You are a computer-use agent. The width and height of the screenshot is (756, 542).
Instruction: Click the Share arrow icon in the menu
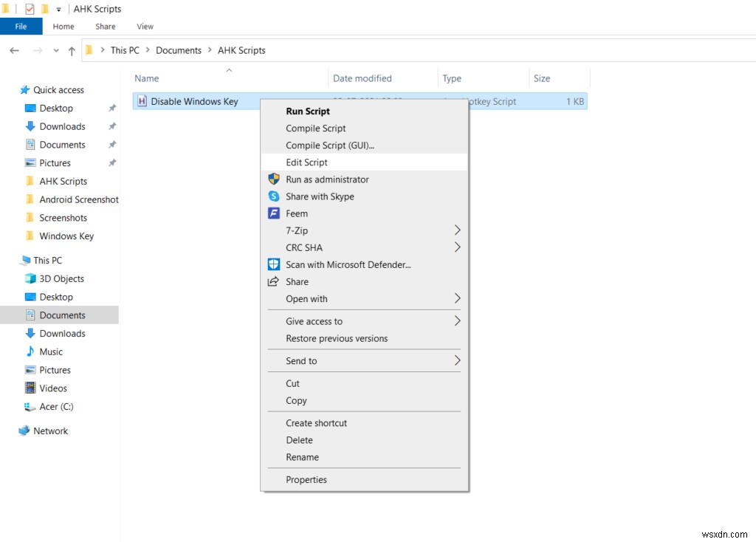273,281
